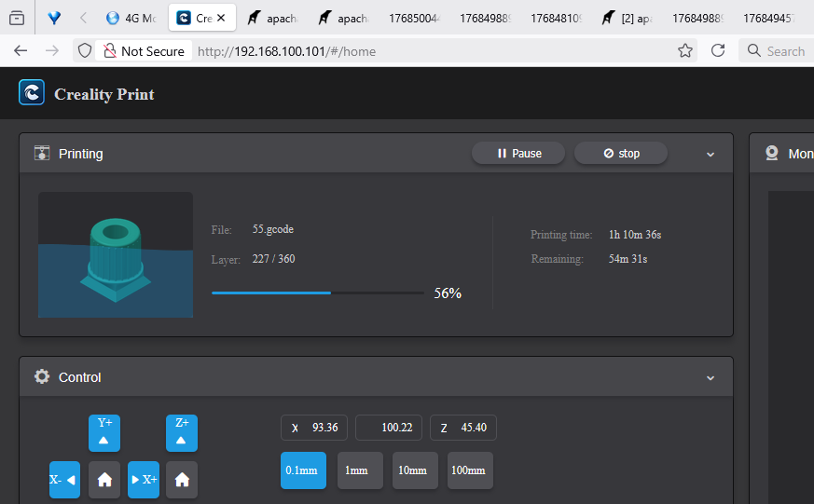The image size is (814, 504).
Task: Raise Z axis with Z+ button
Action: click(182, 433)
